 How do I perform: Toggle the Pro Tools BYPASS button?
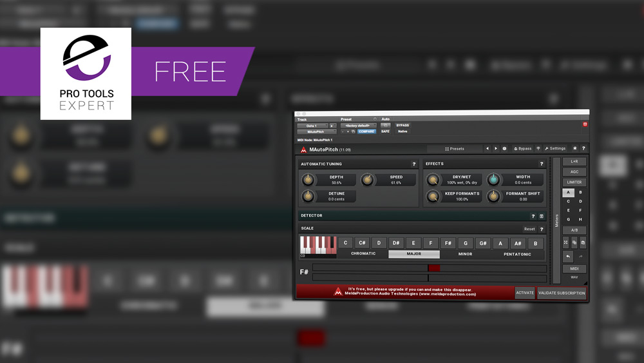[402, 125]
